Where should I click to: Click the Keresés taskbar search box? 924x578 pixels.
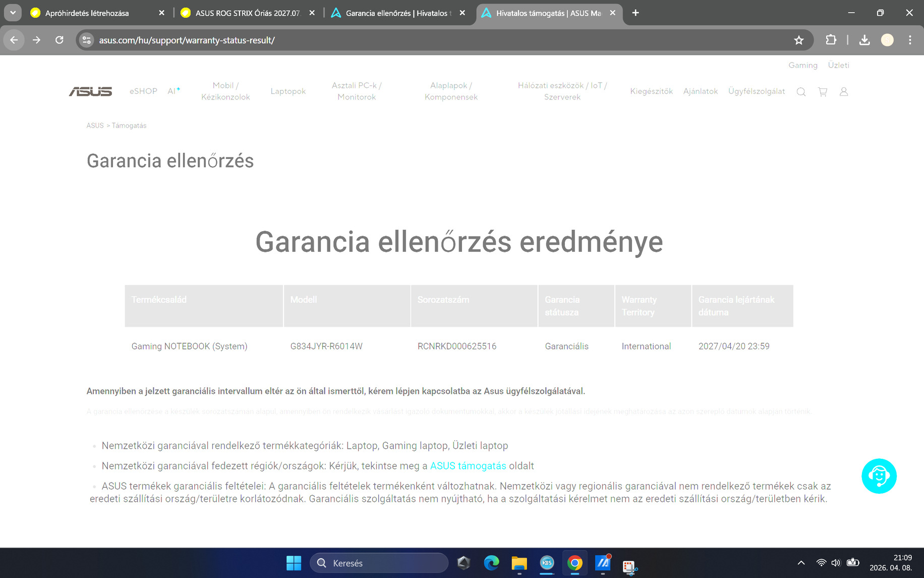pyautogui.click(x=379, y=563)
